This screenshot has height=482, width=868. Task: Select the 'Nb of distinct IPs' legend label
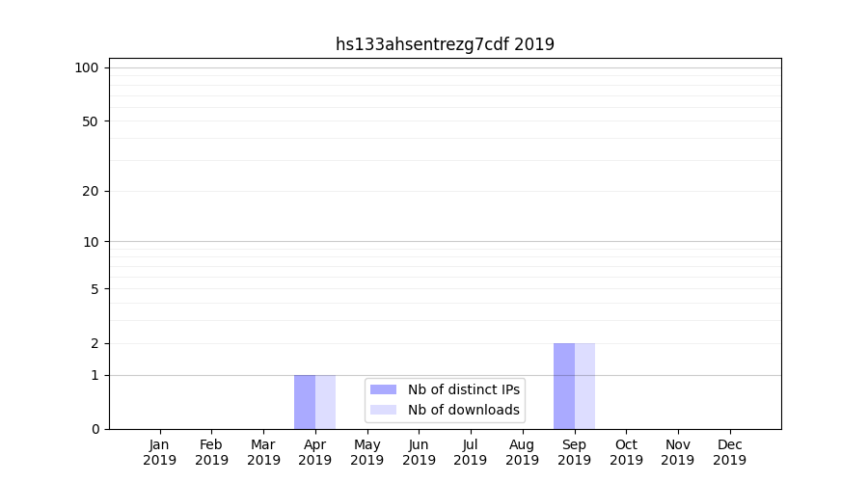point(463,389)
